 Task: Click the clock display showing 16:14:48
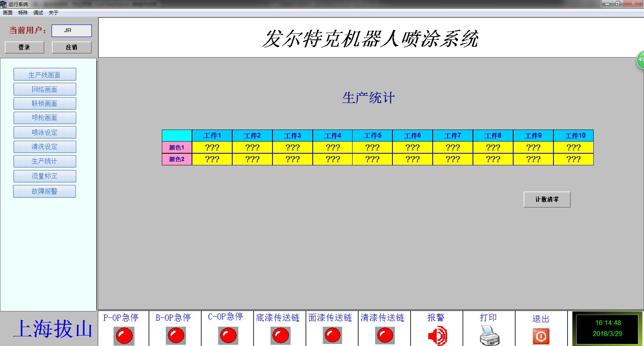[x=608, y=323]
